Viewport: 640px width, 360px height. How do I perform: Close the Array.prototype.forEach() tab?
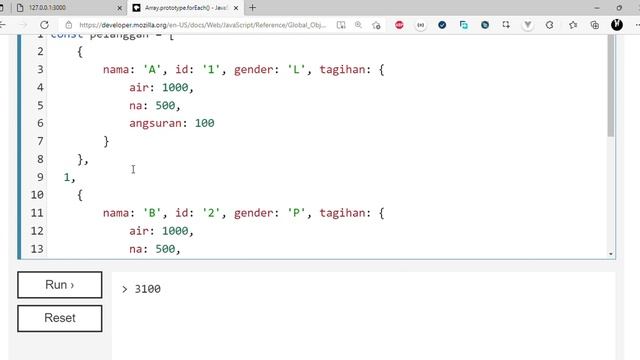[236, 8]
